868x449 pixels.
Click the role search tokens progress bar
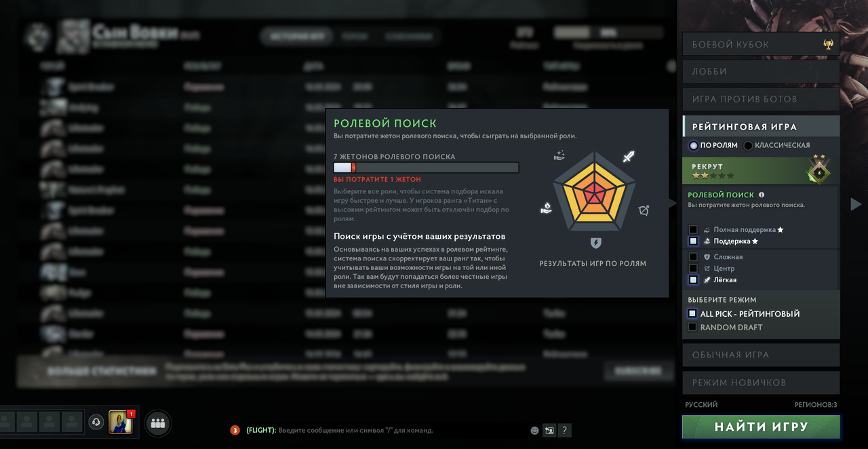coord(426,168)
